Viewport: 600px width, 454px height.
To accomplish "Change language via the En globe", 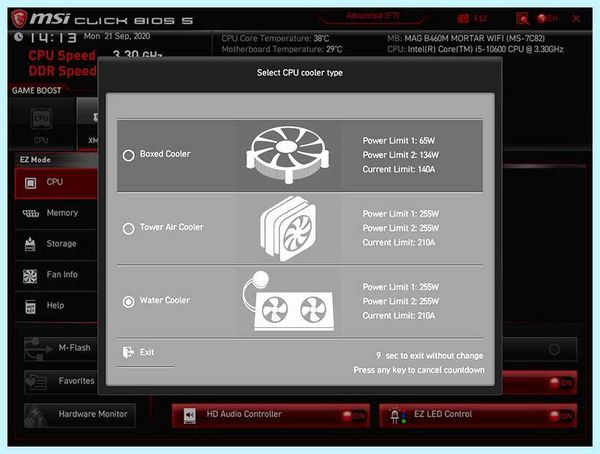I will (x=547, y=18).
